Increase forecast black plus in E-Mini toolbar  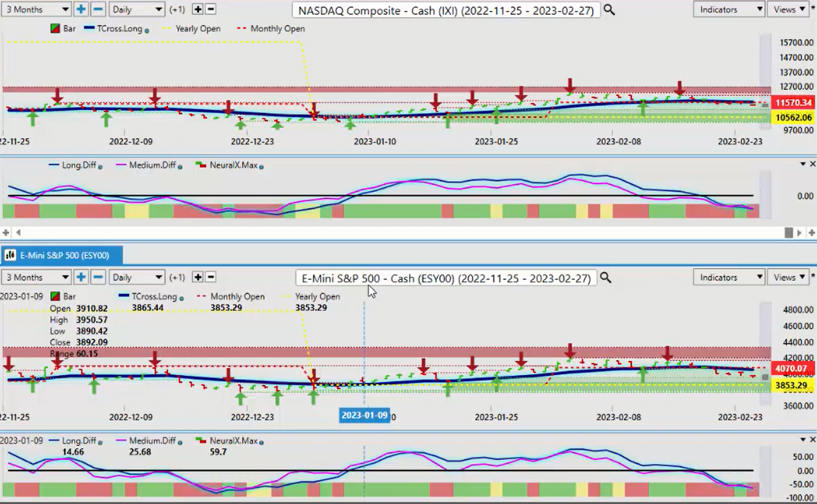[198, 277]
